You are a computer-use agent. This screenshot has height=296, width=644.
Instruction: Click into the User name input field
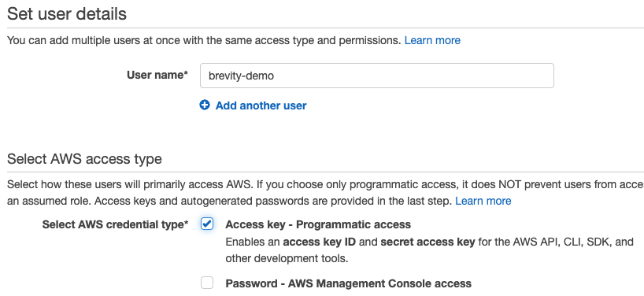(x=376, y=76)
